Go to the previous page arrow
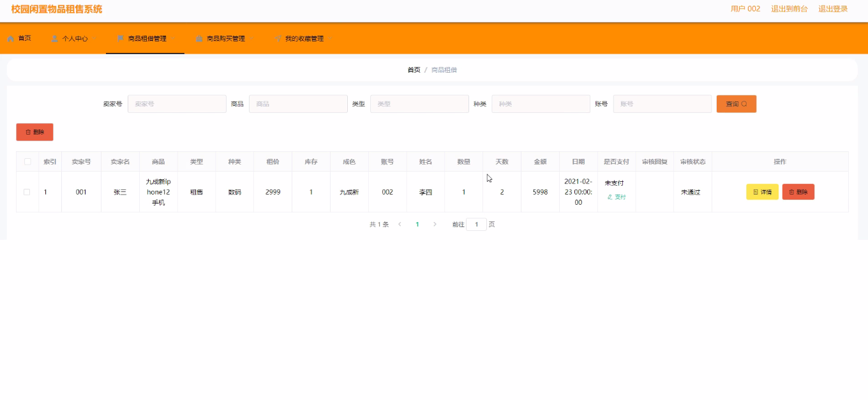 [400, 225]
